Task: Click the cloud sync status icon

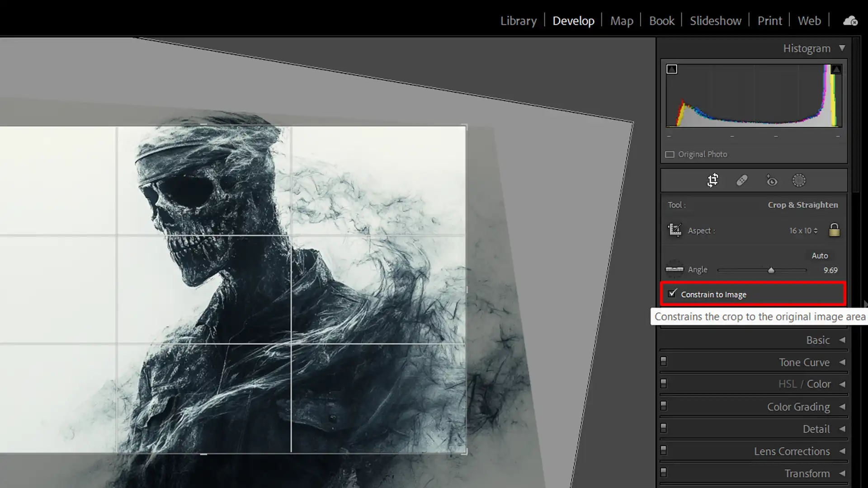Action: tap(850, 21)
